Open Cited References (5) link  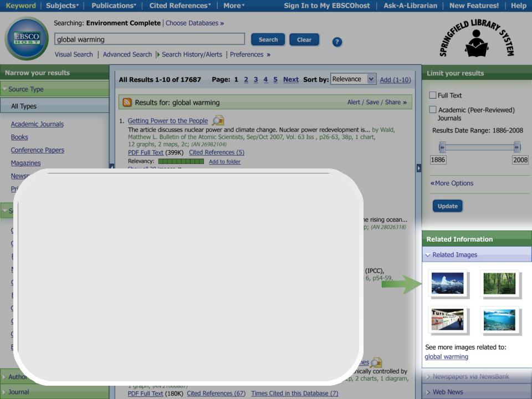coord(217,152)
